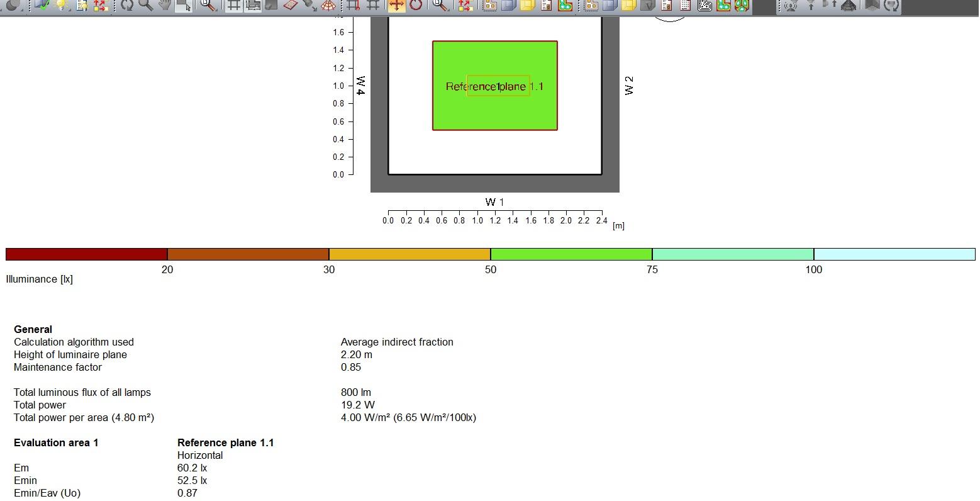The image size is (980, 501).
Task: Select the red circular rotate object tool
Action: pos(415,5)
